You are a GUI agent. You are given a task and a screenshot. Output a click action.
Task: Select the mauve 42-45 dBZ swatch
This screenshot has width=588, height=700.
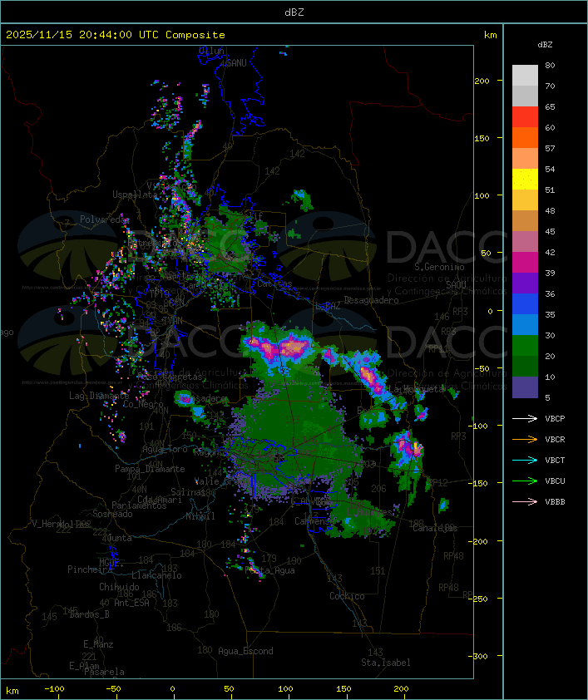click(525, 242)
